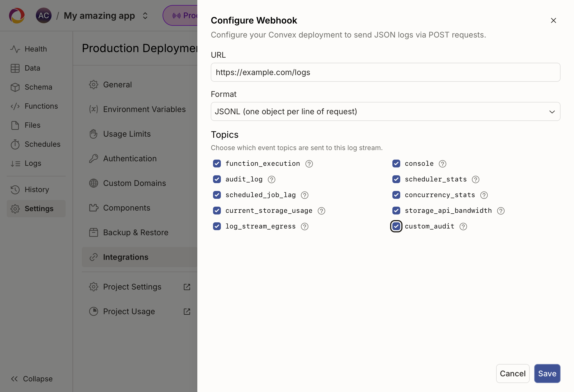Open General settings tab

140,85
